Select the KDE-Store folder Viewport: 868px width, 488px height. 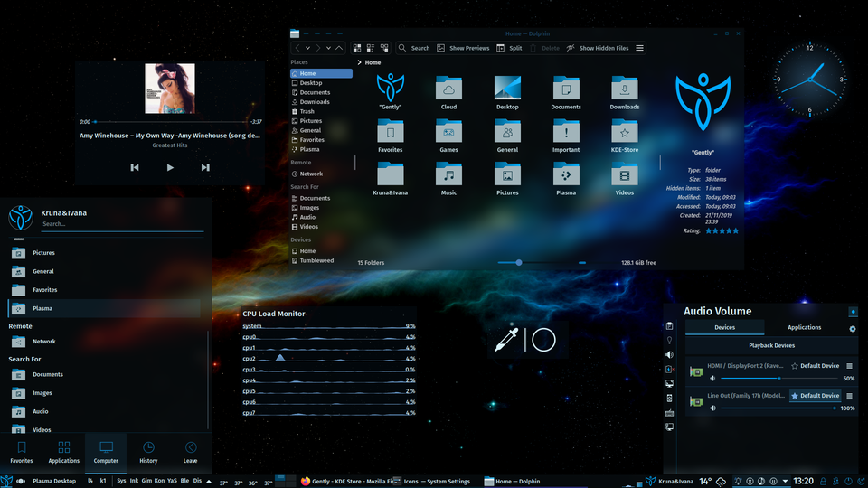[x=624, y=132]
